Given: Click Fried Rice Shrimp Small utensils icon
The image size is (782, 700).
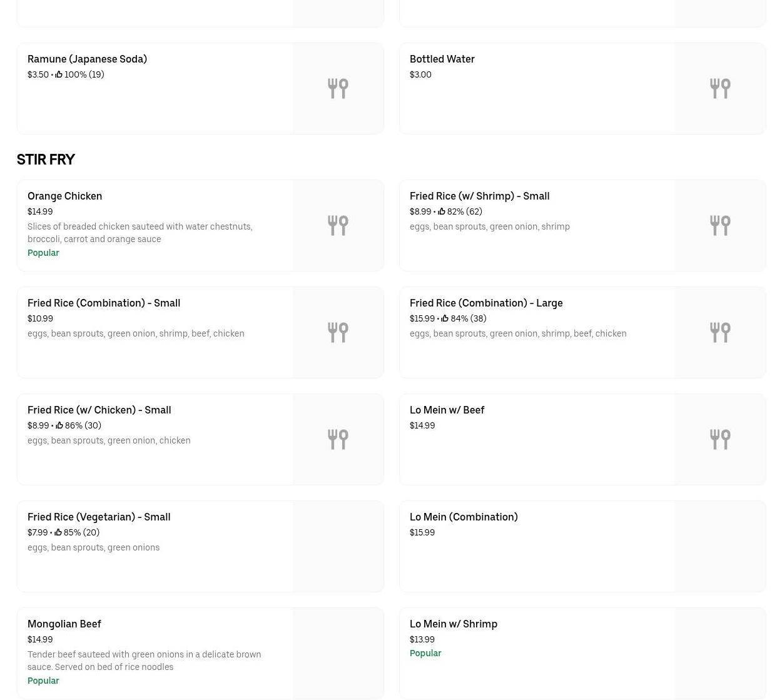Looking at the screenshot, I should 720,225.
